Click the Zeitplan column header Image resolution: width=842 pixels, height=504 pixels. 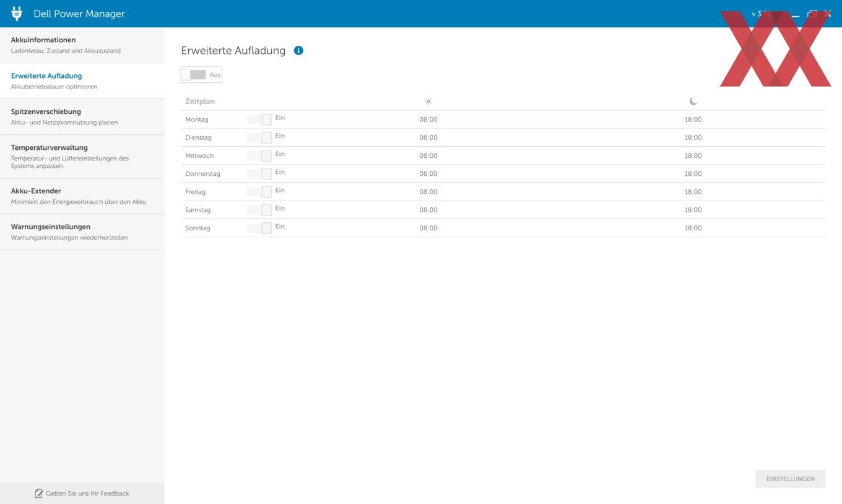point(200,102)
